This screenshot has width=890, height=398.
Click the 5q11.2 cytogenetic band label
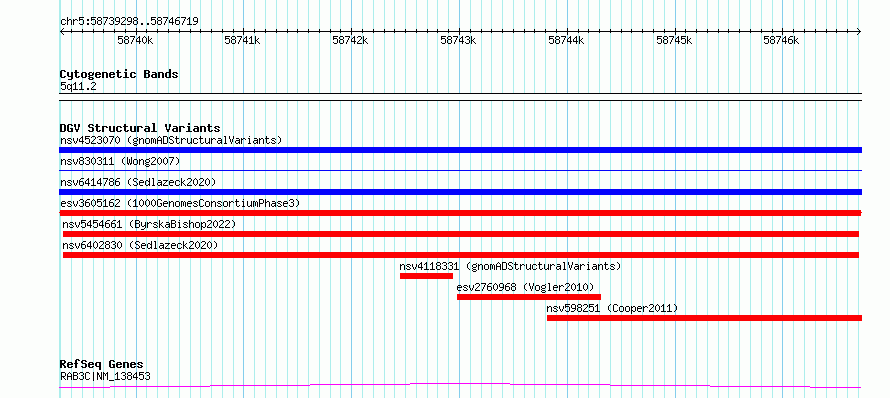pyautogui.click(x=78, y=86)
